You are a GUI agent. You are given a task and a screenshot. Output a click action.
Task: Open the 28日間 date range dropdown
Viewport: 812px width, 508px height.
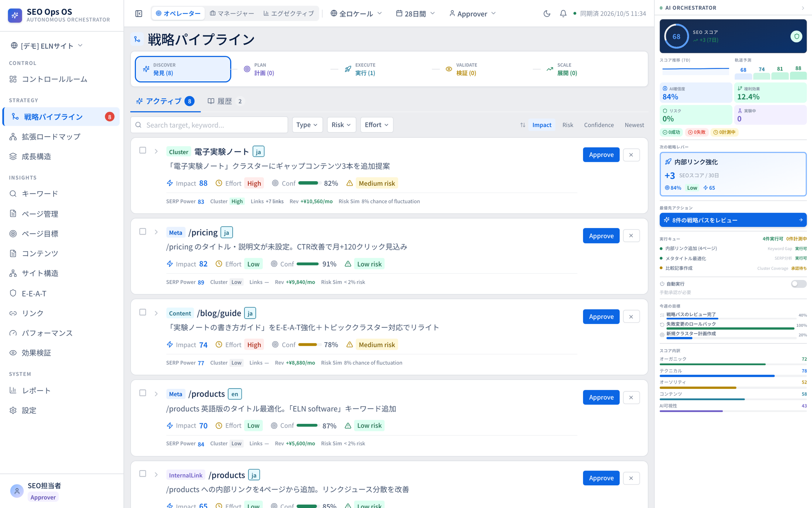click(x=415, y=13)
